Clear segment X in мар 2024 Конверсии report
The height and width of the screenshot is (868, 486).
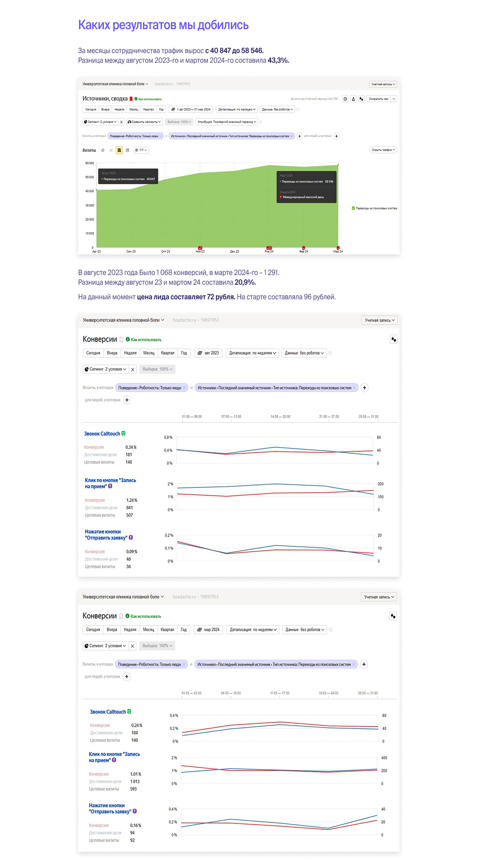pos(132,646)
